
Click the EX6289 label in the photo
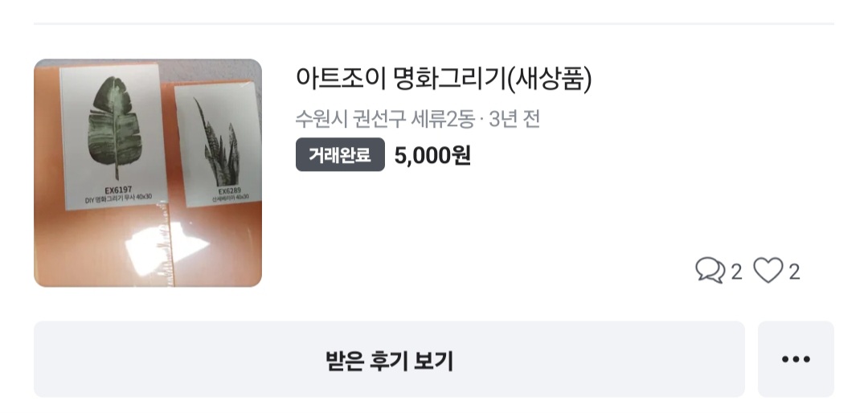point(229,192)
